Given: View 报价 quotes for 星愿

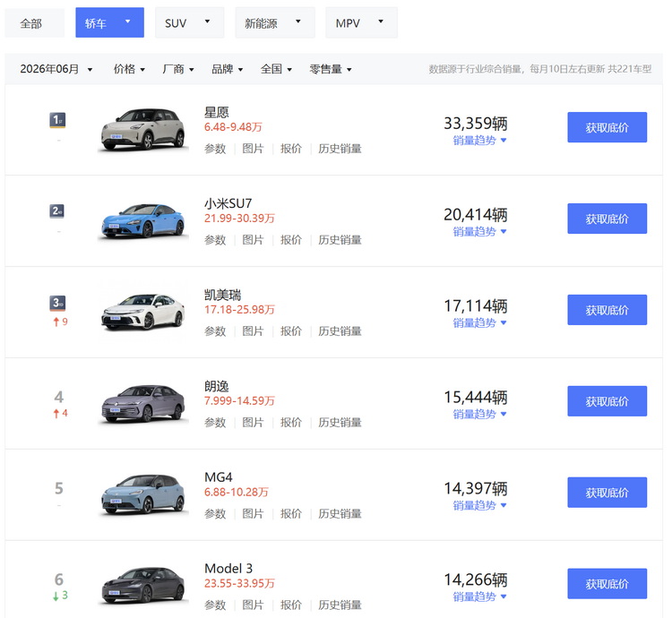Looking at the screenshot, I should tap(291, 149).
